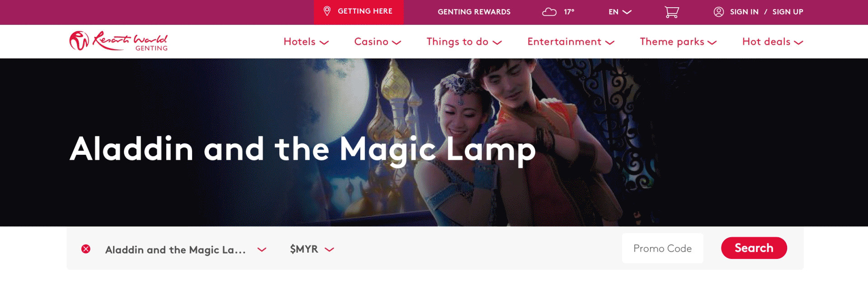Open the Genting Rewards link
This screenshot has width=868, height=282.
click(x=474, y=12)
